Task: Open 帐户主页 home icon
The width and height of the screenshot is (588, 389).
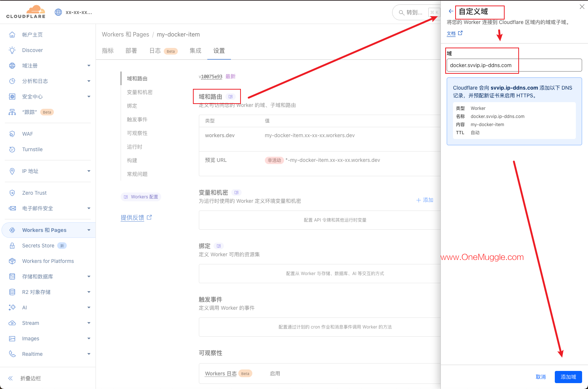Action: tap(12, 35)
